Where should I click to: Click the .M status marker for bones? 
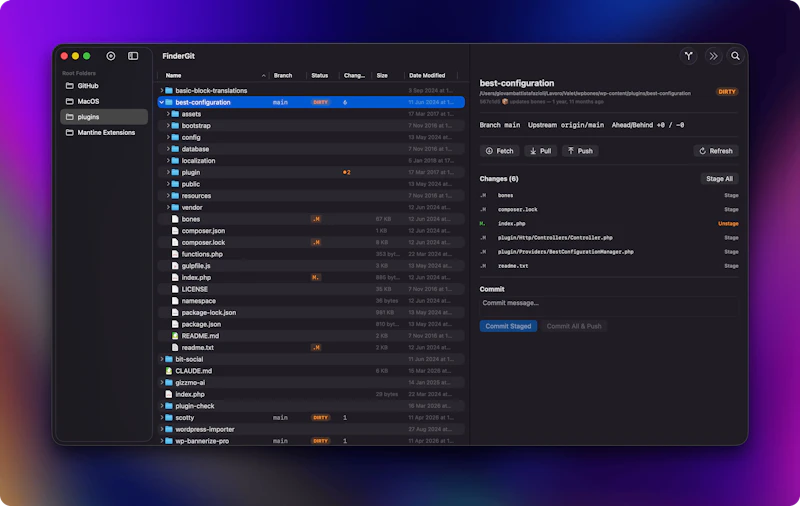coord(316,219)
